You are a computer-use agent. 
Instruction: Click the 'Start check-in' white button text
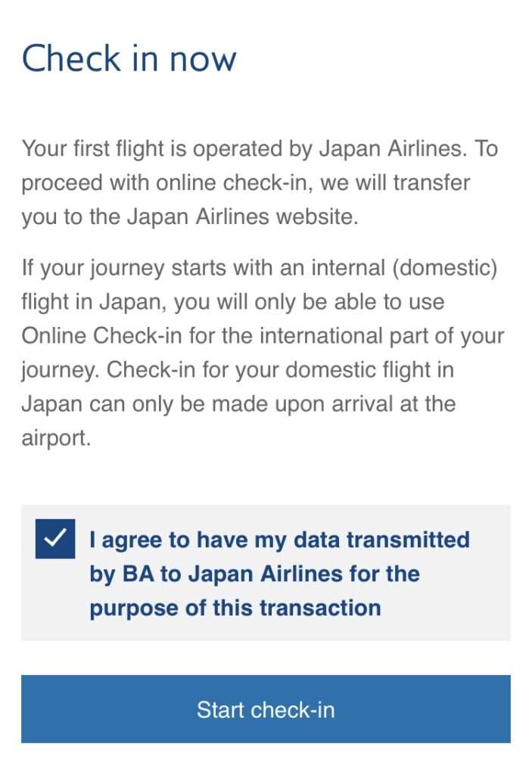point(266,710)
